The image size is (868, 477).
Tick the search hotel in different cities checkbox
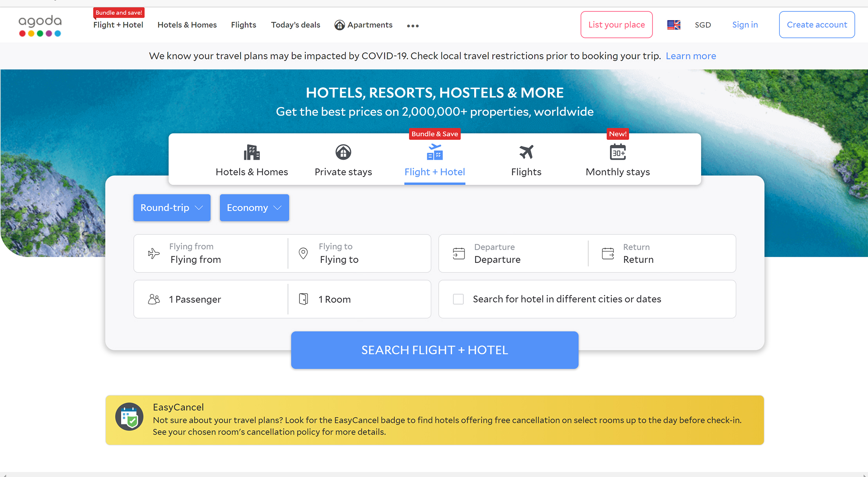(458, 299)
